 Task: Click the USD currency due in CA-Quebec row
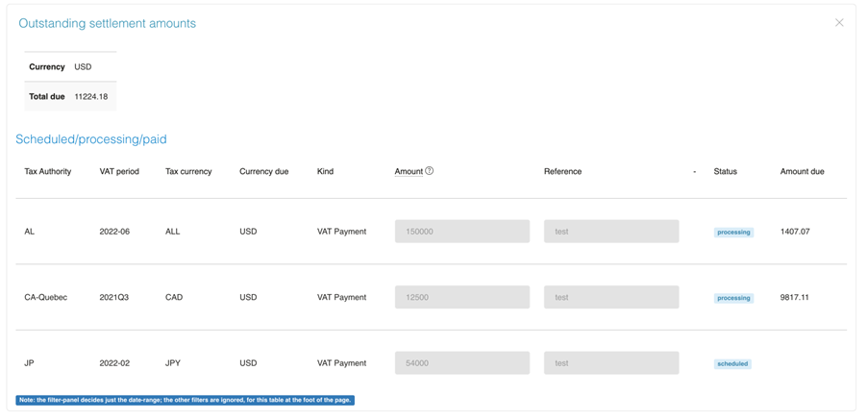(248, 297)
